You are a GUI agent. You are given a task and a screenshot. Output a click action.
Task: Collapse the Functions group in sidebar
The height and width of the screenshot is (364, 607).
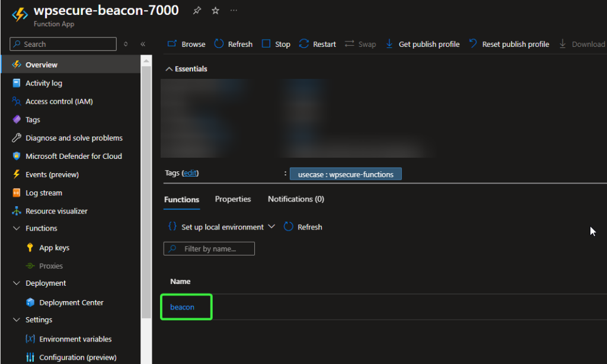pyautogui.click(x=16, y=228)
